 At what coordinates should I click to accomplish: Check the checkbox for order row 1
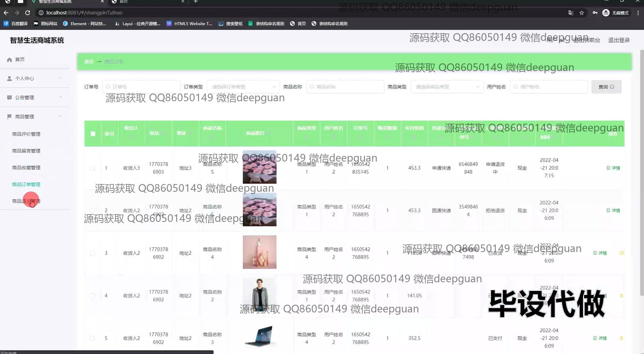92,168
